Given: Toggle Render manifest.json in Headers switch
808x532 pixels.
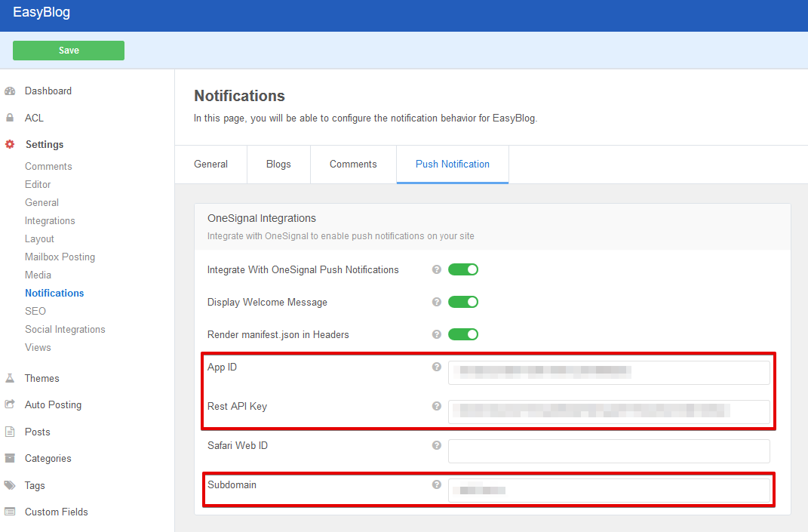Looking at the screenshot, I should [x=463, y=334].
